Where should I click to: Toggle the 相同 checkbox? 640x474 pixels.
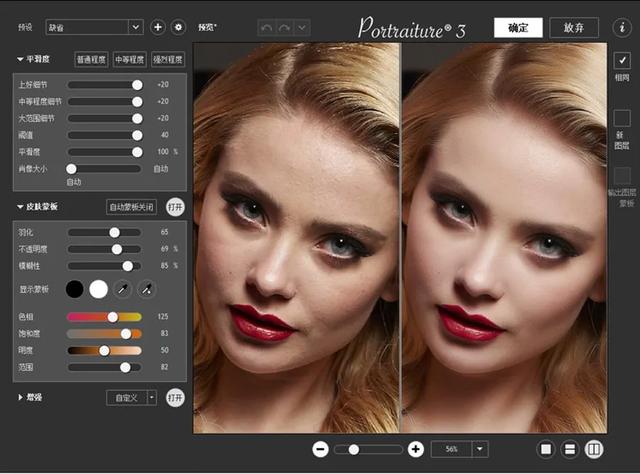[622, 61]
